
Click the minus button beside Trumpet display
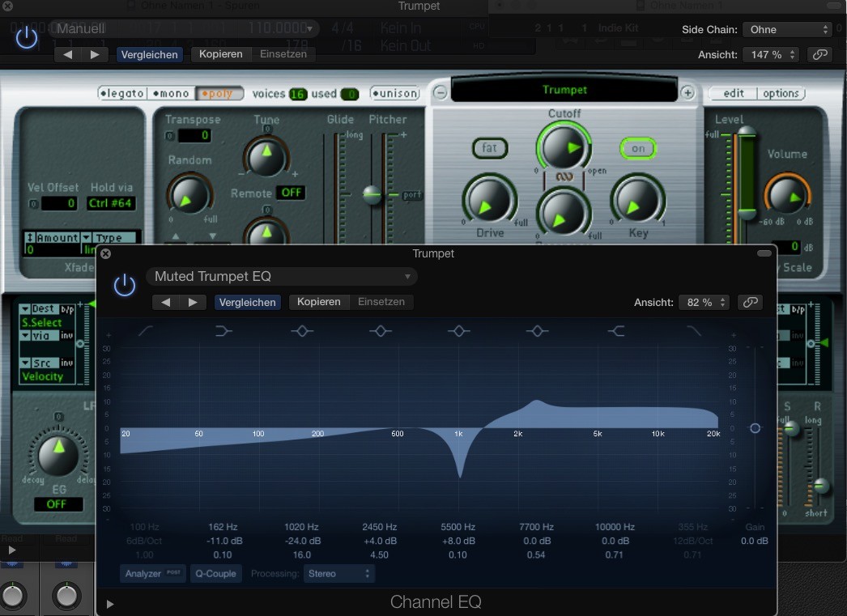[441, 93]
